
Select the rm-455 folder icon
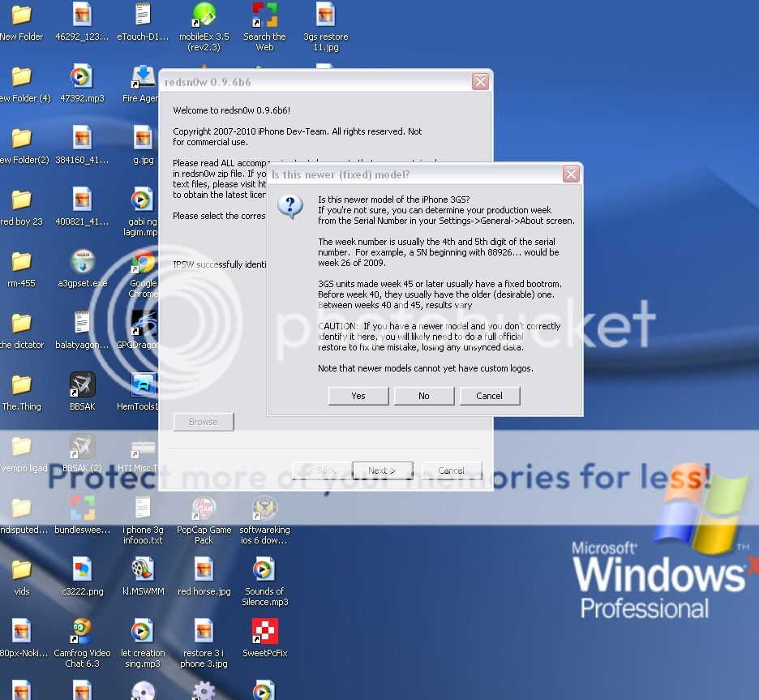click(21, 261)
